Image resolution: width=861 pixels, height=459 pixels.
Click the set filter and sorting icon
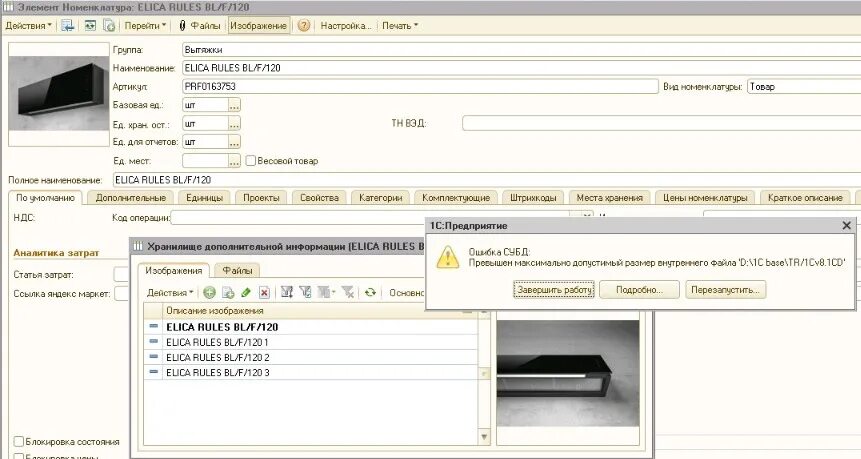tap(287, 293)
